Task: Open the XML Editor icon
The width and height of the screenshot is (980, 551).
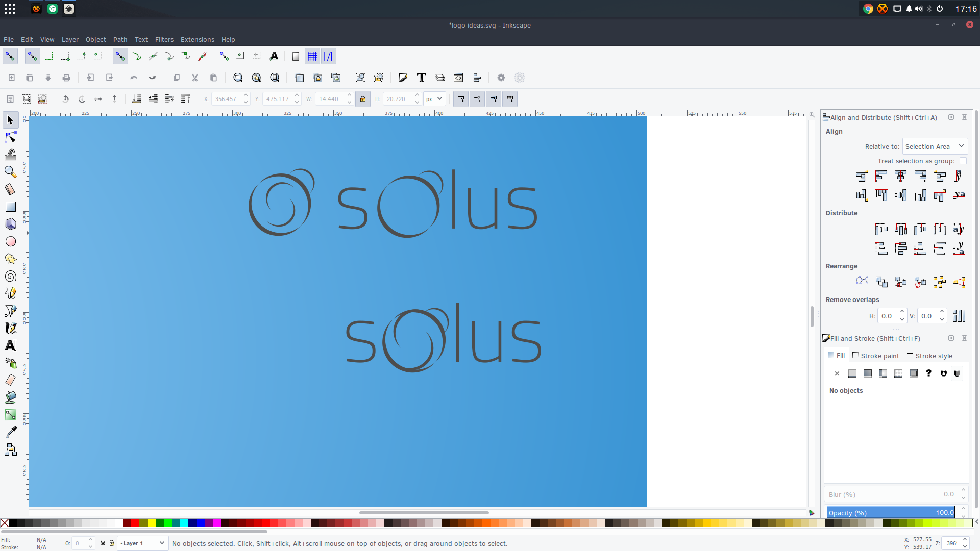Action: coord(458,78)
